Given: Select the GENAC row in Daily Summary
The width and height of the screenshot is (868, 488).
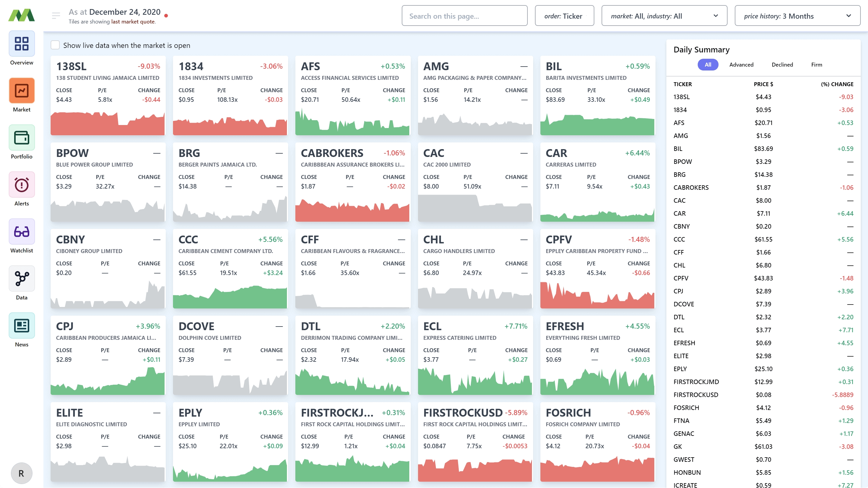Looking at the screenshot, I should click(763, 434).
